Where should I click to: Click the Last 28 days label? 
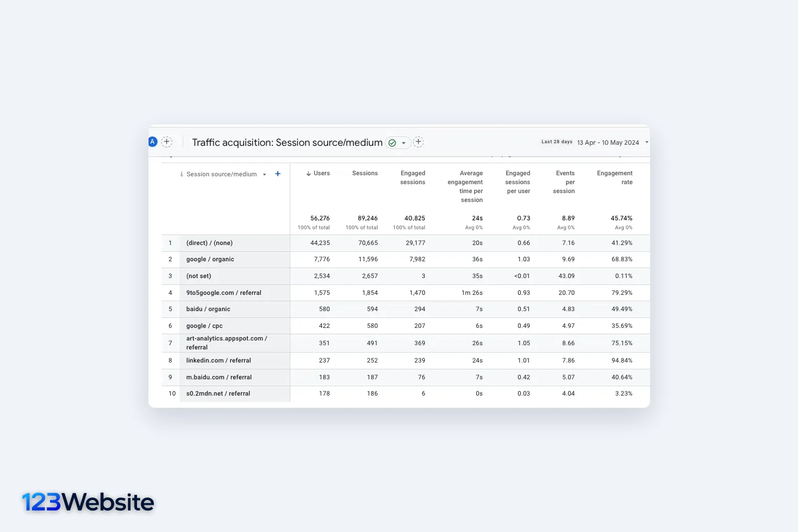coord(557,142)
